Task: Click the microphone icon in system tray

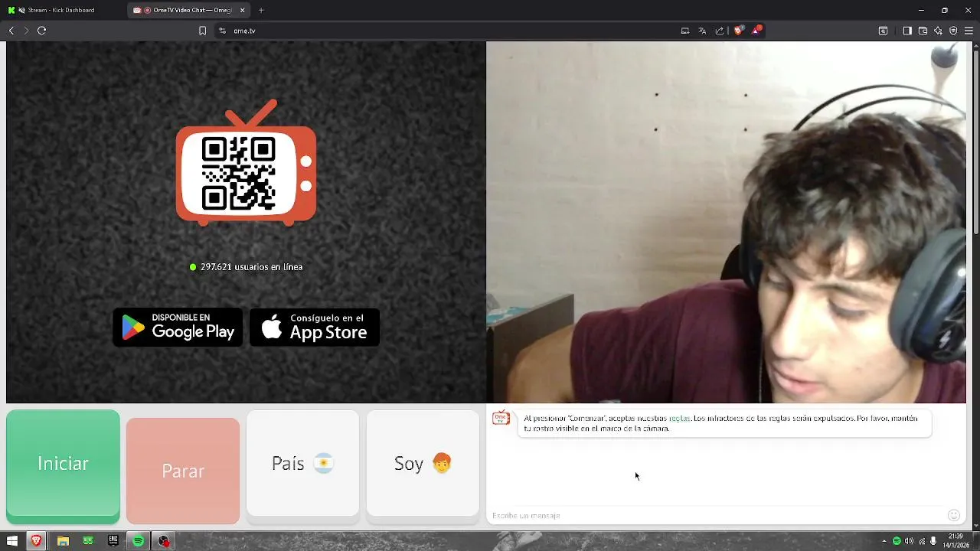Action: coord(933,541)
